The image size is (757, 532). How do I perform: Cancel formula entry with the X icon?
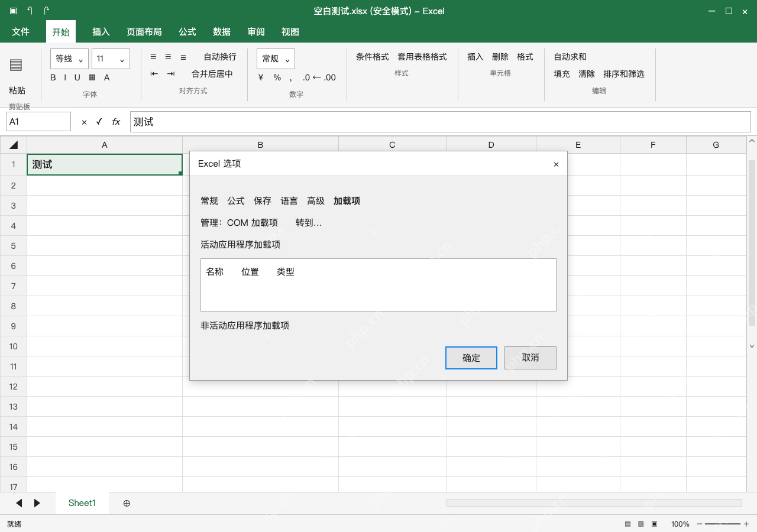(84, 122)
